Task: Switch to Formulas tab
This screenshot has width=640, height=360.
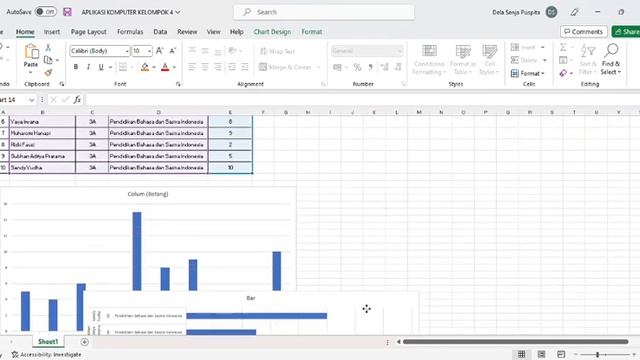Action: coord(130,31)
